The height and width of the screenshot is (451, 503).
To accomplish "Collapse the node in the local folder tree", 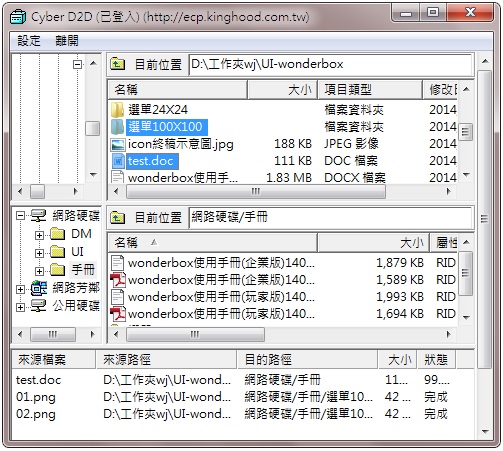I will tap(77, 64).
